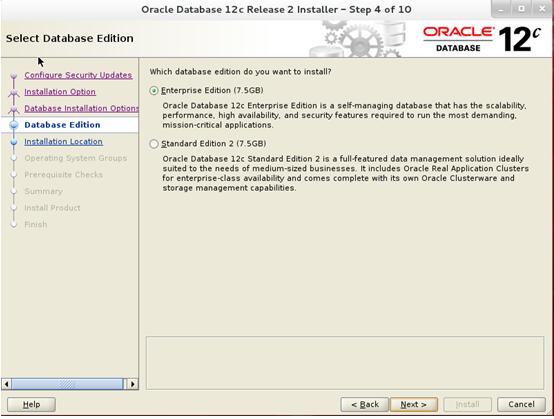Click sidebar scrollbar left arrow

pyautogui.click(x=6, y=384)
